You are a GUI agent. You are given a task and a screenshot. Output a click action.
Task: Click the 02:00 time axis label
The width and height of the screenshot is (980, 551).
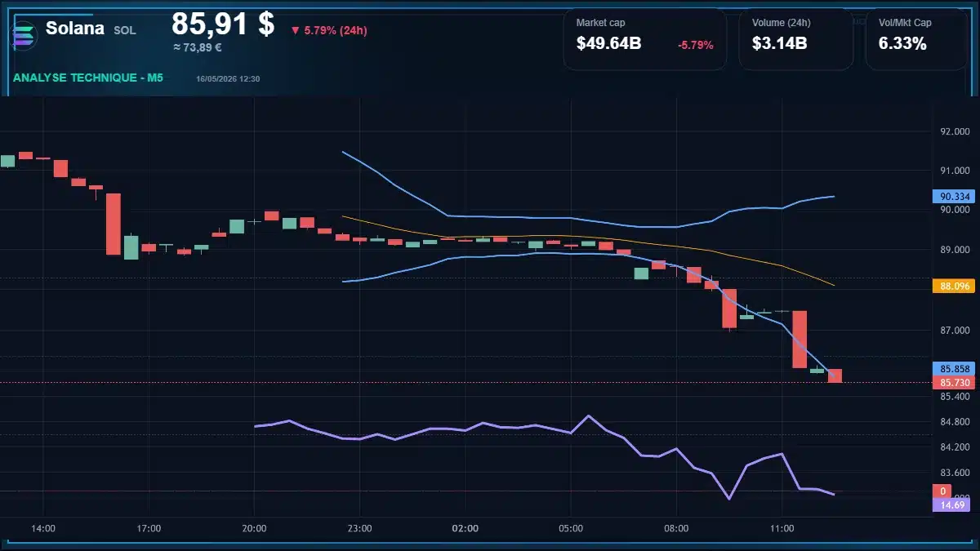tap(465, 529)
